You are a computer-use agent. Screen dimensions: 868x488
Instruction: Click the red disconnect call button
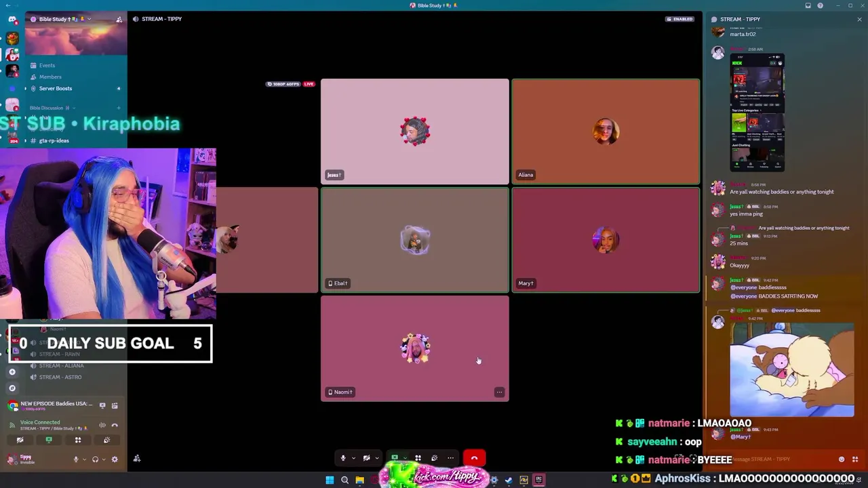474,458
